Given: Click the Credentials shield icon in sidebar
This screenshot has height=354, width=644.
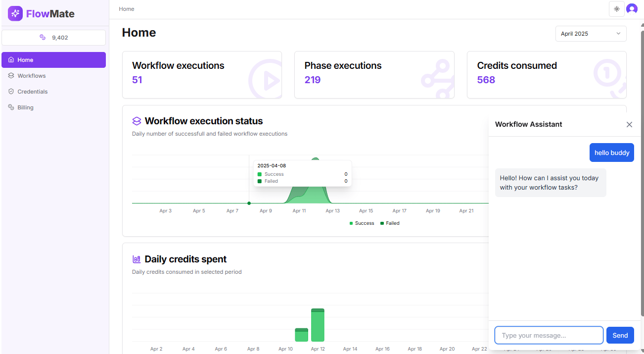Looking at the screenshot, I should point(11,92).
